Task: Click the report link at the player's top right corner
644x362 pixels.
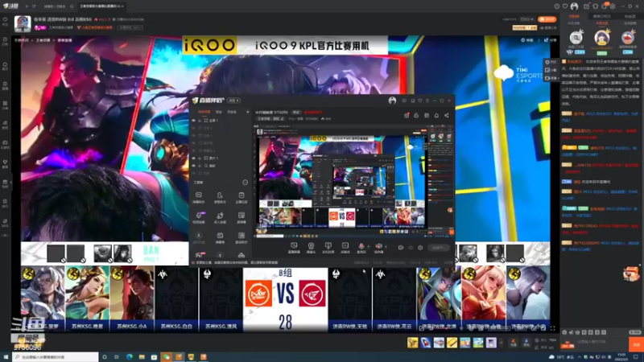Action: pos(527,40)
